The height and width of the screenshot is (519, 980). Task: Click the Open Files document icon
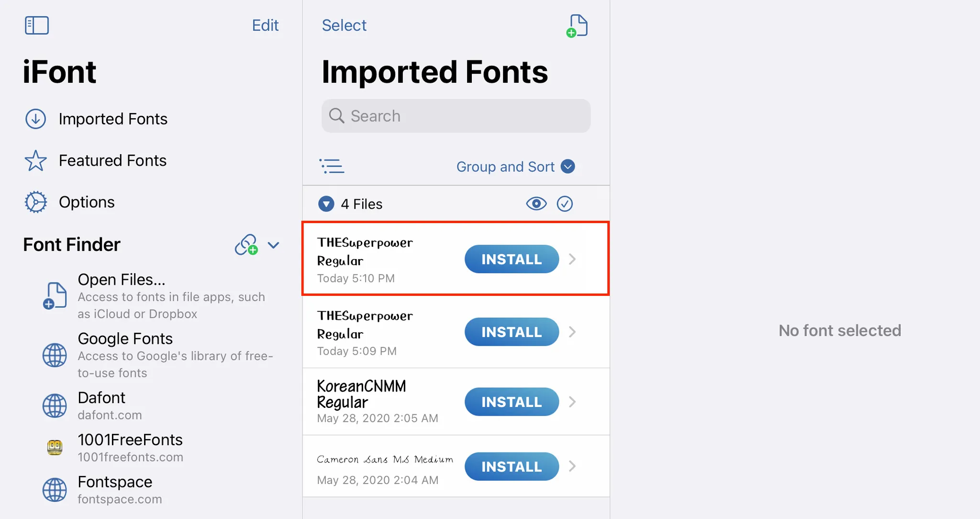(55, 295)
